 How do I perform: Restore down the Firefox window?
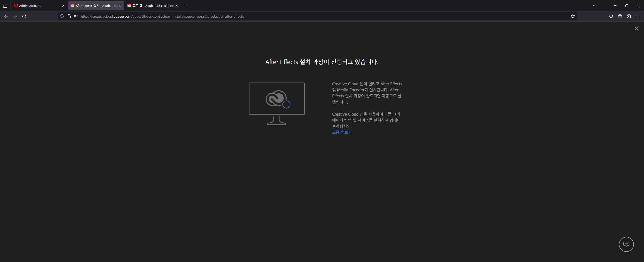tap(627, 6)
